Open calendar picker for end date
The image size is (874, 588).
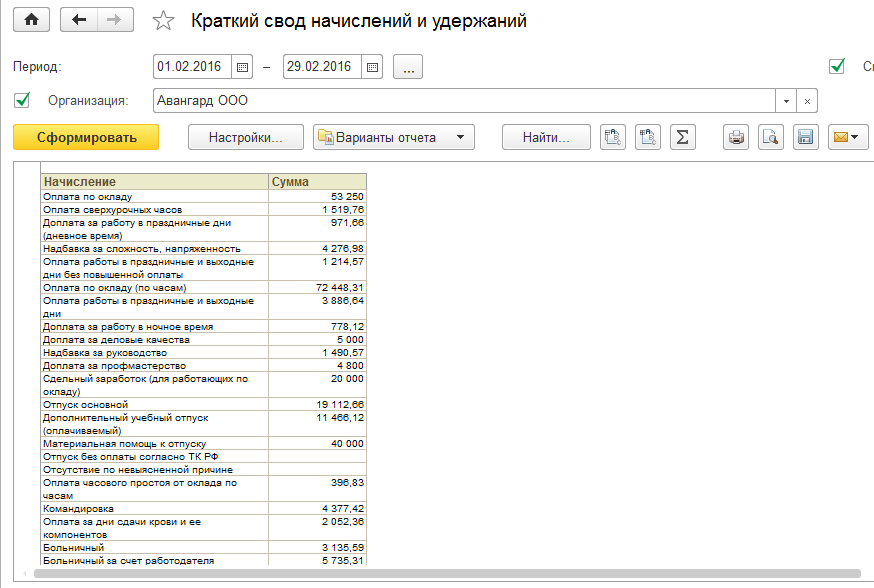372,67
